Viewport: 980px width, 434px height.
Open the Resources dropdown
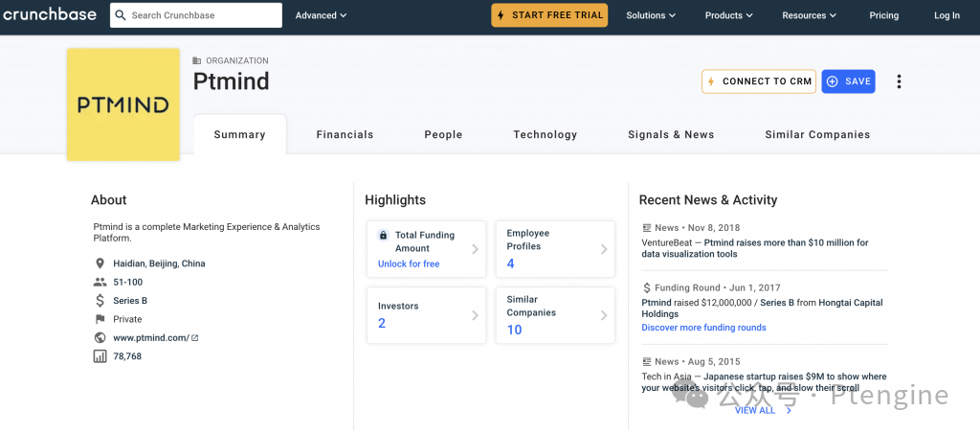[x=809, y=15]
